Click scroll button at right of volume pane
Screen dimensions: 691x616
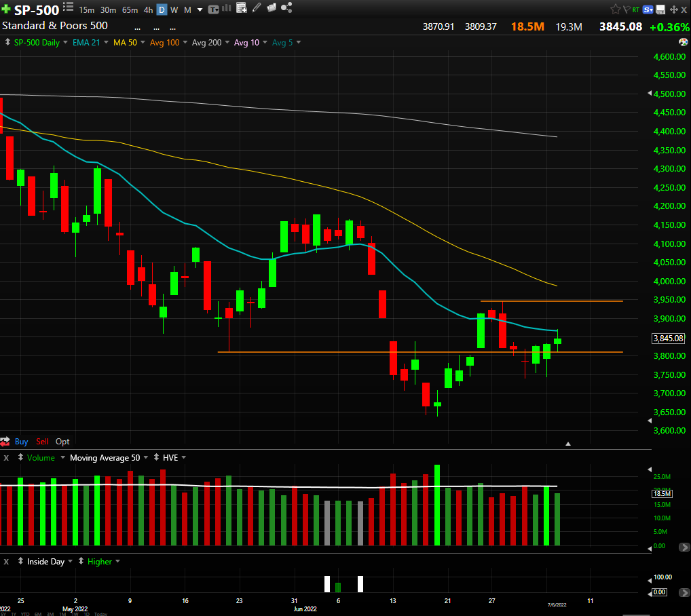pos(684,547)
